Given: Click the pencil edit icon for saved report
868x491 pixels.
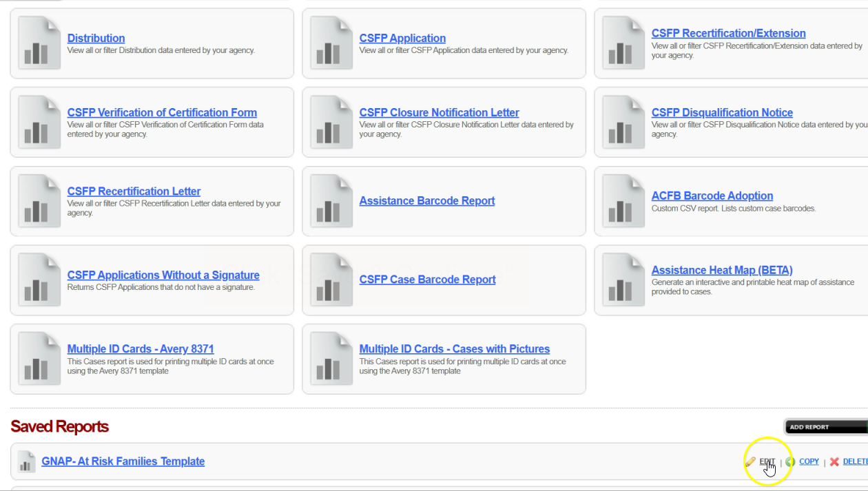Looking at the screenshot, I should pos(750,461).
